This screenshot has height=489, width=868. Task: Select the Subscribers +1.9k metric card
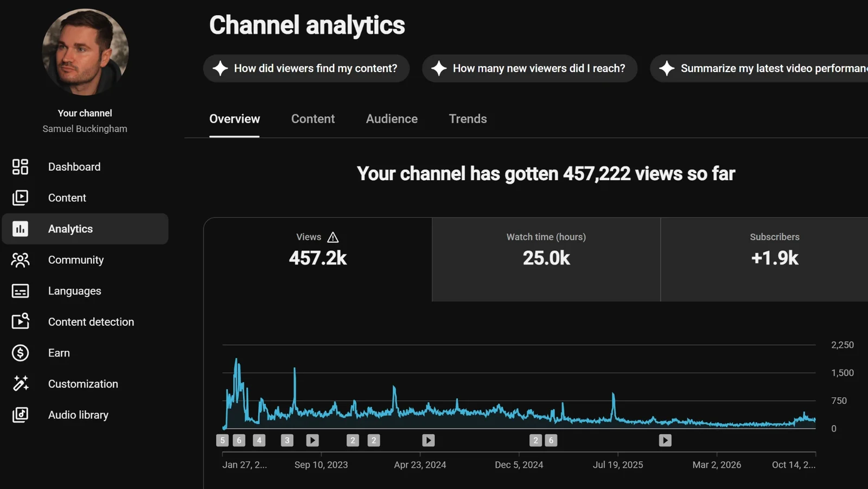click(x=765, y=259)
